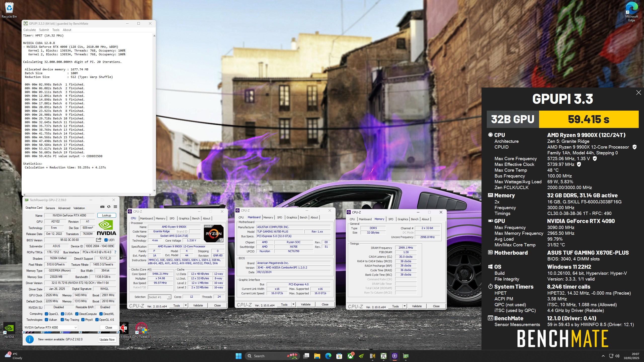Viewport: 644px width, 362px height.
Task: Click Validate in the Mainboard CPU-Z window
Action: click(x=306, y=304)
